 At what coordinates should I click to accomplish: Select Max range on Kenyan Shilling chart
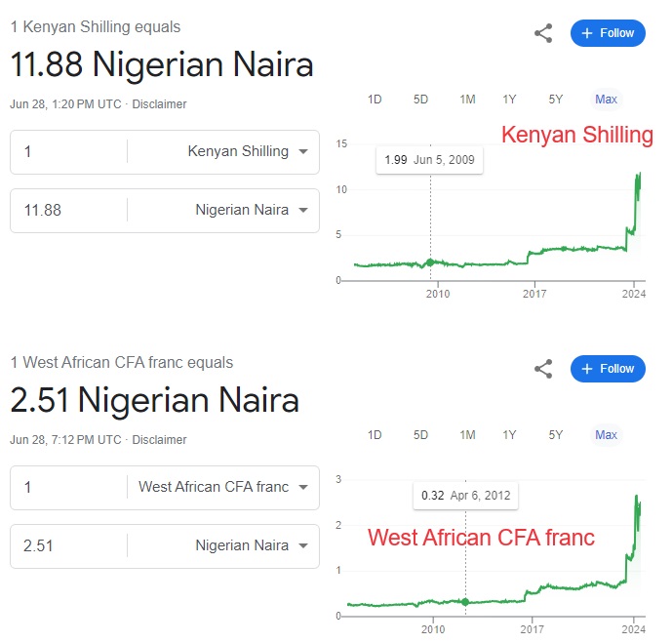(x=606, y=100)
